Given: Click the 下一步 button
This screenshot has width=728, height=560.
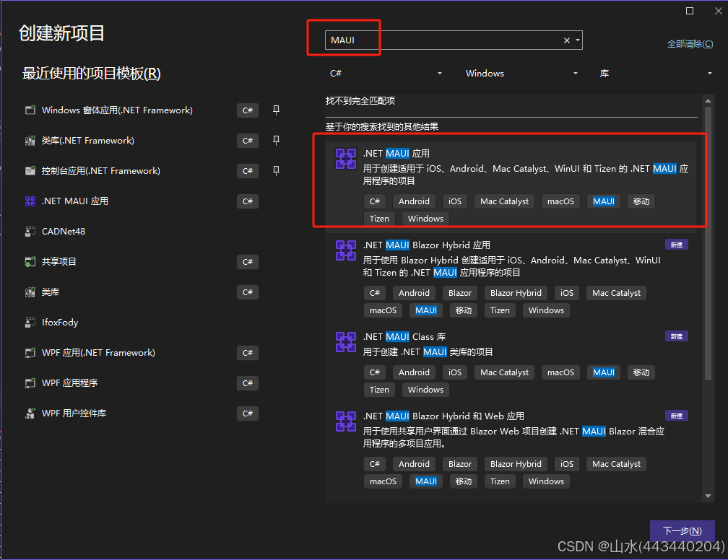Looking at the screenshot, I should [x=682, y=530].
